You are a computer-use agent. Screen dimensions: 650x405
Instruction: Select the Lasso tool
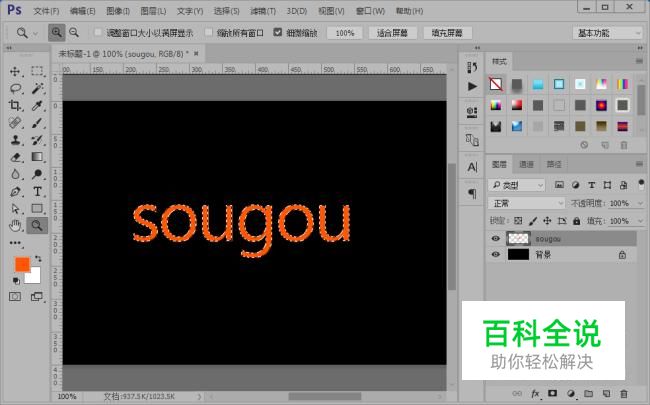[15, 88]
